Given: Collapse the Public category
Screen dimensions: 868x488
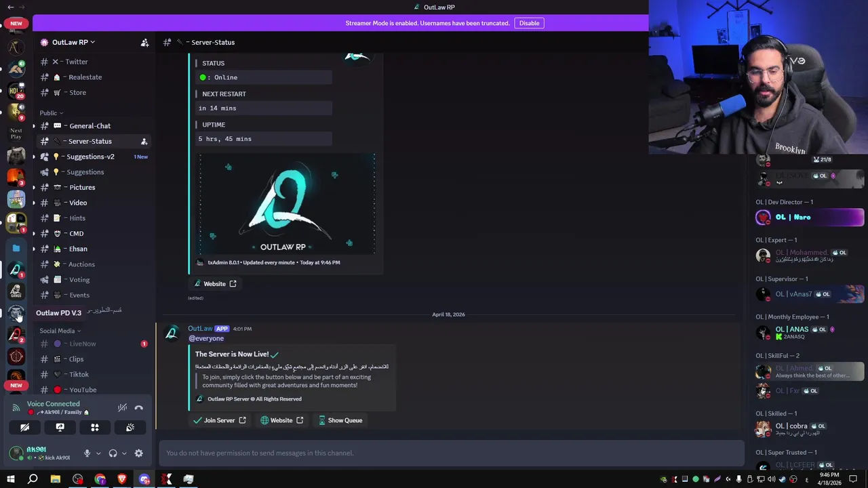Looking at the screenshot, I should tap(51, 113).
